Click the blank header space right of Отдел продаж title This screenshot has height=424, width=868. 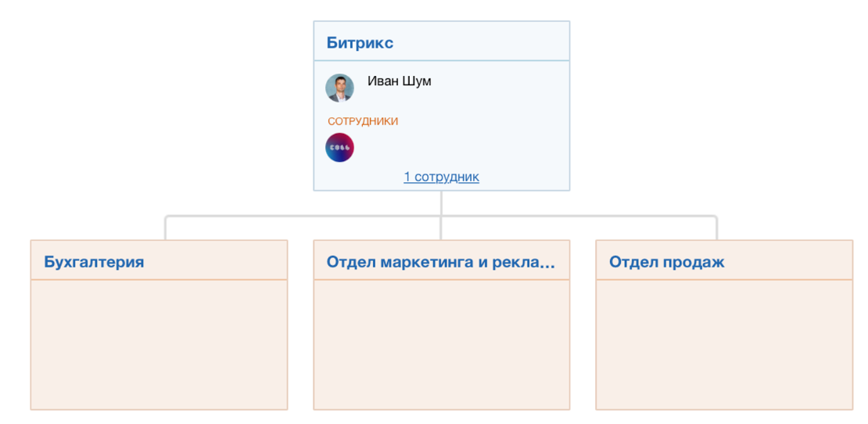[790, 261]
